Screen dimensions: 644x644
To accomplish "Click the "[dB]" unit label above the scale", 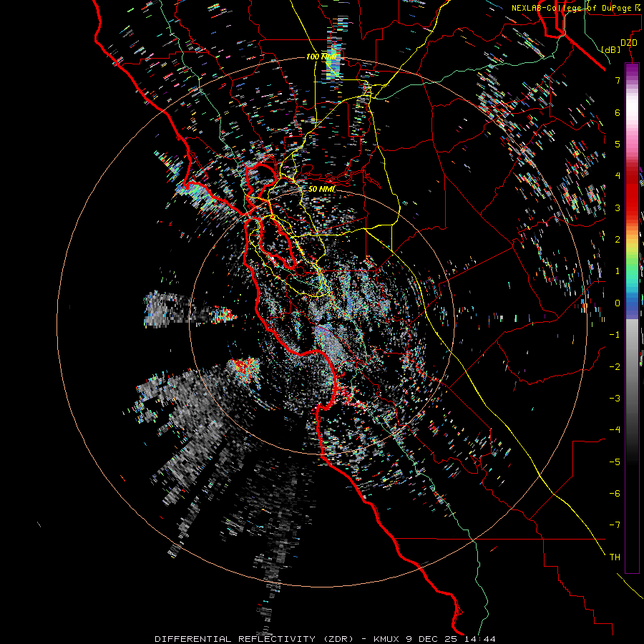I will point(611,49).
